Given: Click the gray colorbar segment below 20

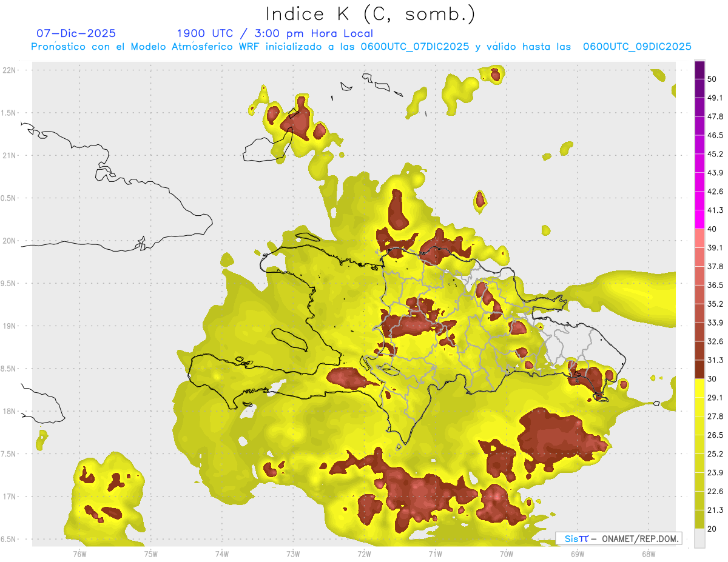Looking at the screenshot, I should 700,538.
